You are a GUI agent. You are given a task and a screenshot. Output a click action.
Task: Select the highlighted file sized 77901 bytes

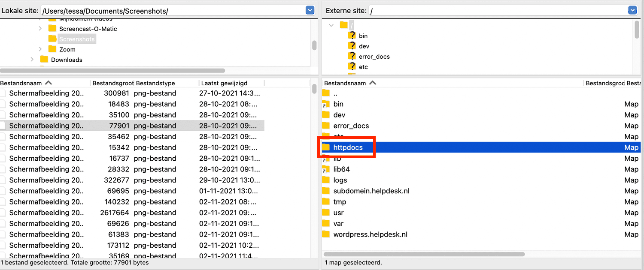click(132, 126)
